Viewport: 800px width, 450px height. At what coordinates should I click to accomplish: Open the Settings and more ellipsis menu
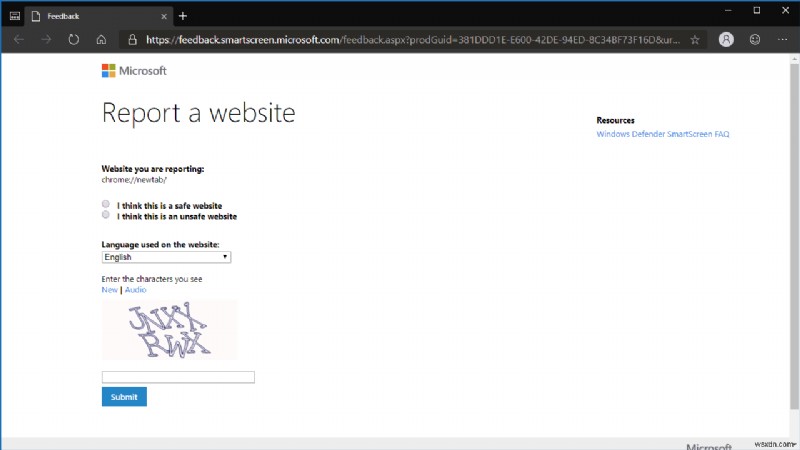[783, 39]
